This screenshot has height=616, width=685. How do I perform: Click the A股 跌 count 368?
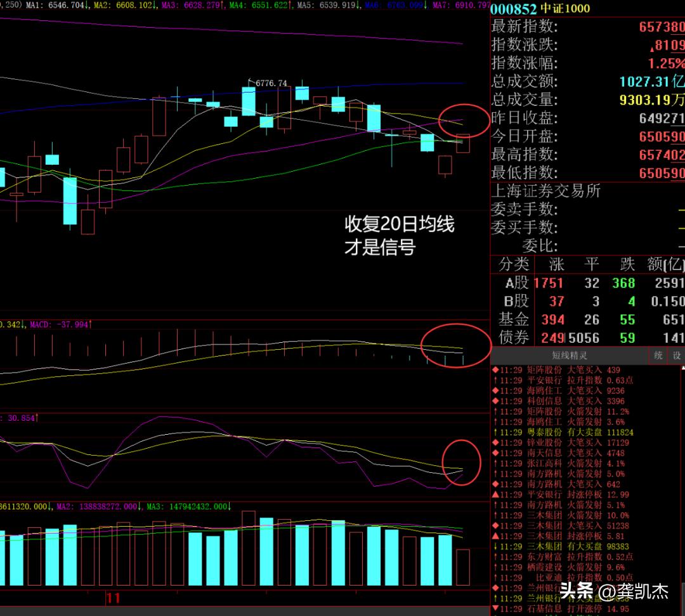click(x=623, y=283)
